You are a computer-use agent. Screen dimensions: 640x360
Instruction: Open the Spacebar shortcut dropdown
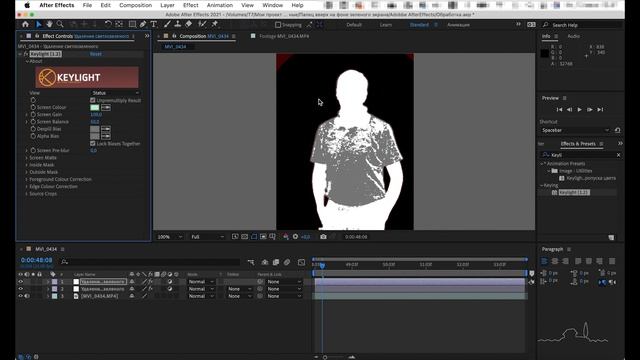pos(575,130)
